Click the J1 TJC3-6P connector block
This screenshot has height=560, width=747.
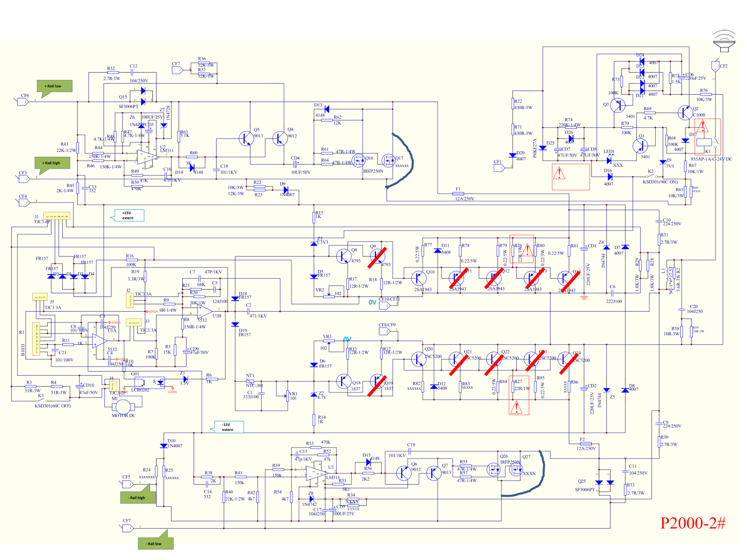coord(57,216)
